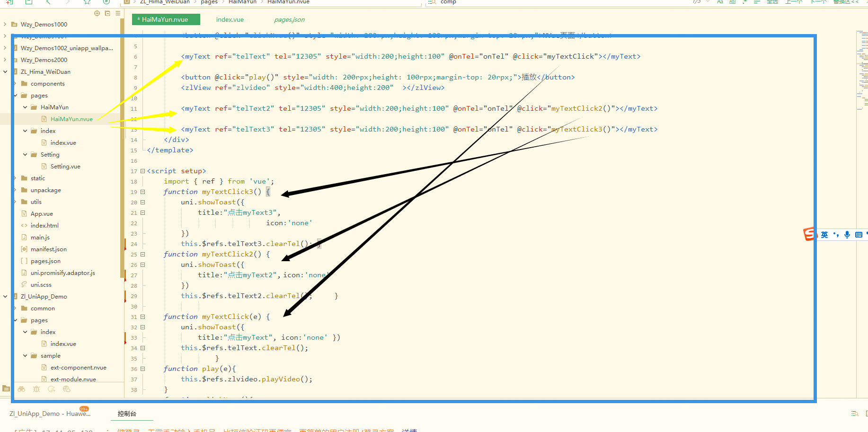Click the project explorer folder icon at bottom-left
Image resolution: width=868 pixels, height=432 pixels.
(x=6, y=388)
